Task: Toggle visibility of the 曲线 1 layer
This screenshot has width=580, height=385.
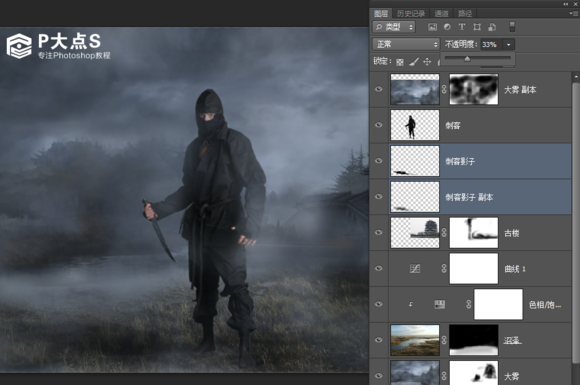Action: click(x=378, y=269)
